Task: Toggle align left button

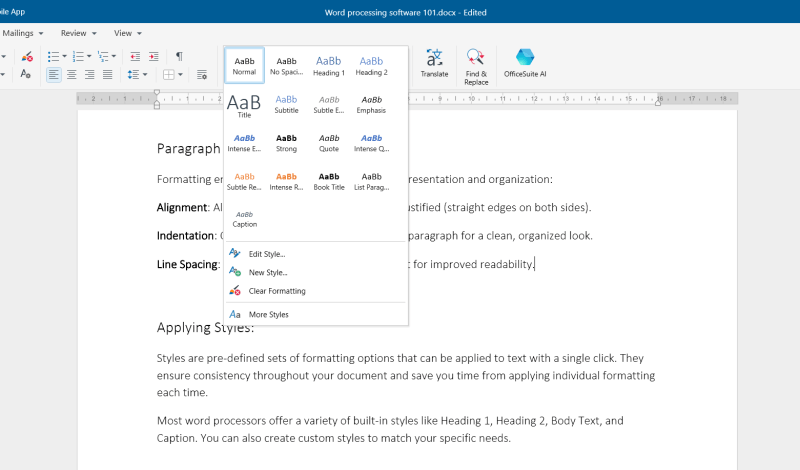Action: click(x=54, y=74)
